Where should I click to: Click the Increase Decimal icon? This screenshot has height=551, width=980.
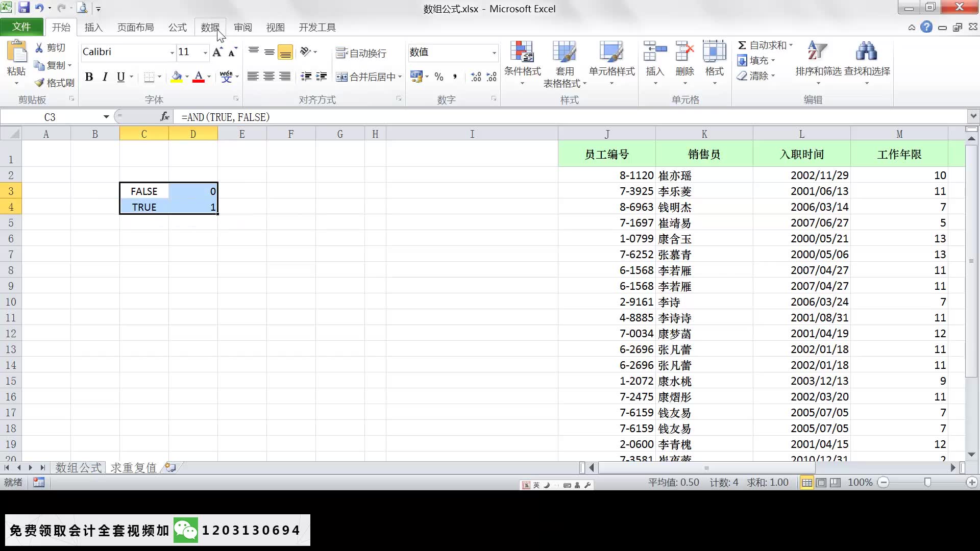476,77
